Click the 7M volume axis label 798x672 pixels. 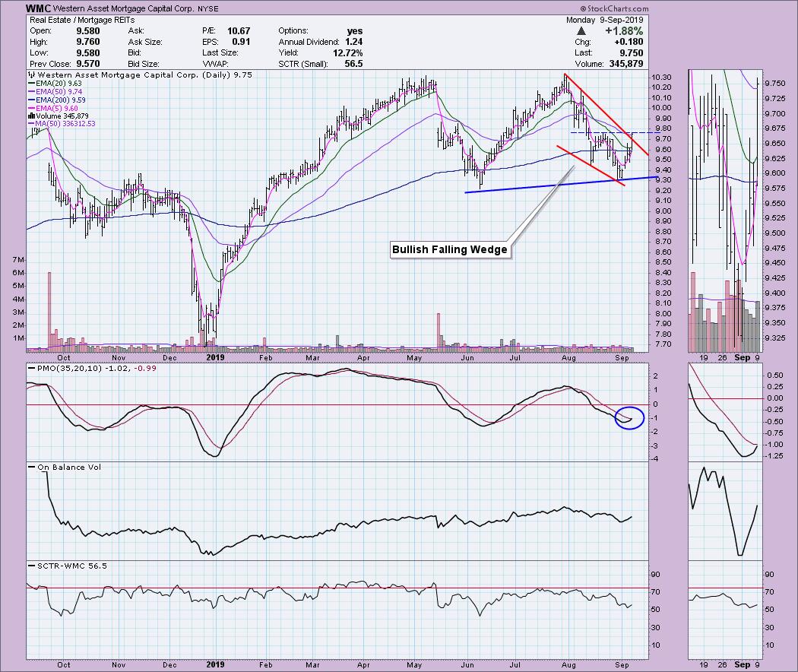pyautogui.click(x=18, y=260)
